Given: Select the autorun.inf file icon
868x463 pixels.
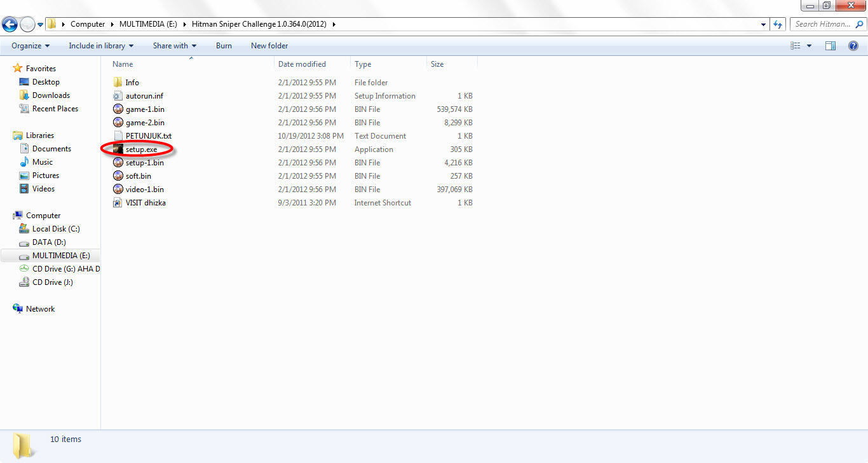Looking at the screenshot, I should pyautogui.click(x=118, y=96).
